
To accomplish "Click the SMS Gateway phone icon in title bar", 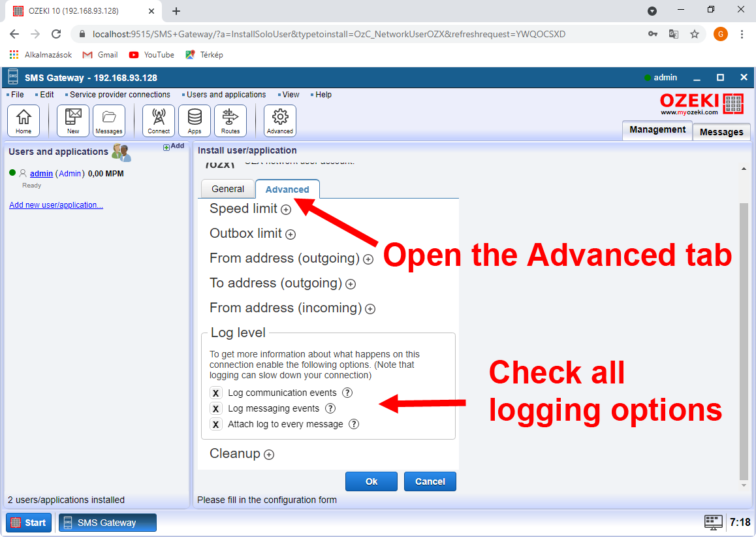I will coord(13,77).
